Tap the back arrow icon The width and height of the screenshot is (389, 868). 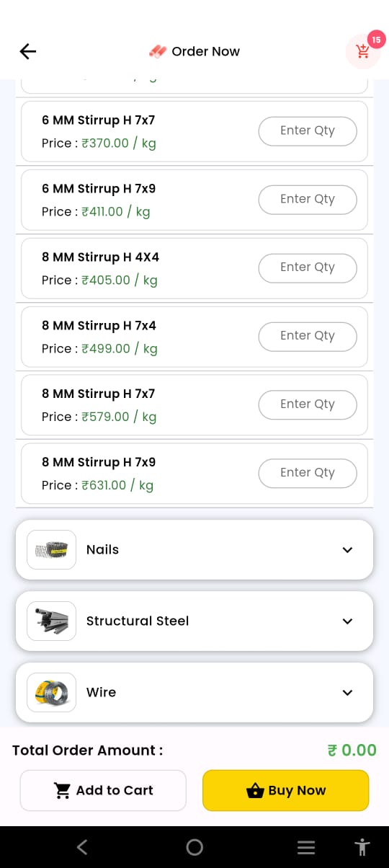(x=28, y=51)
